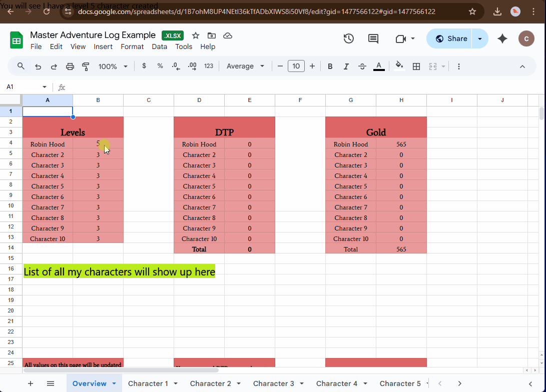Hide the menus with the chevron
546x392 pixels.
pyautogui.click(x=522, y=66)
